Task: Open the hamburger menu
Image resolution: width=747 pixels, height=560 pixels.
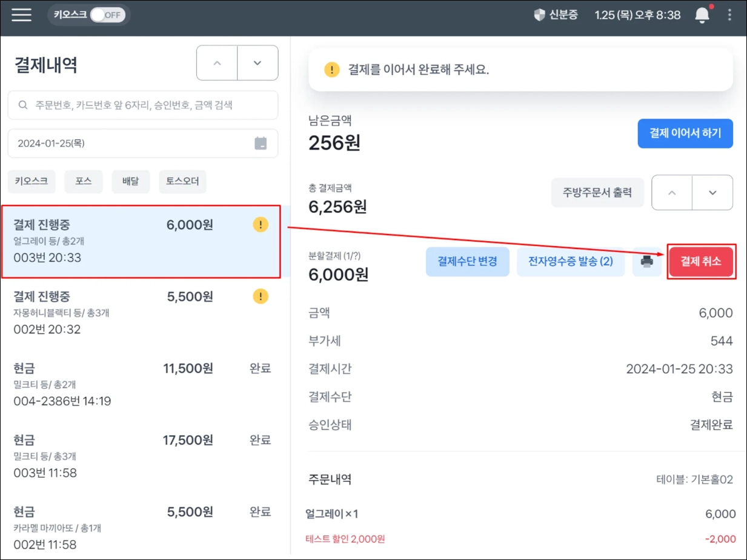Action: click(22, 15)
